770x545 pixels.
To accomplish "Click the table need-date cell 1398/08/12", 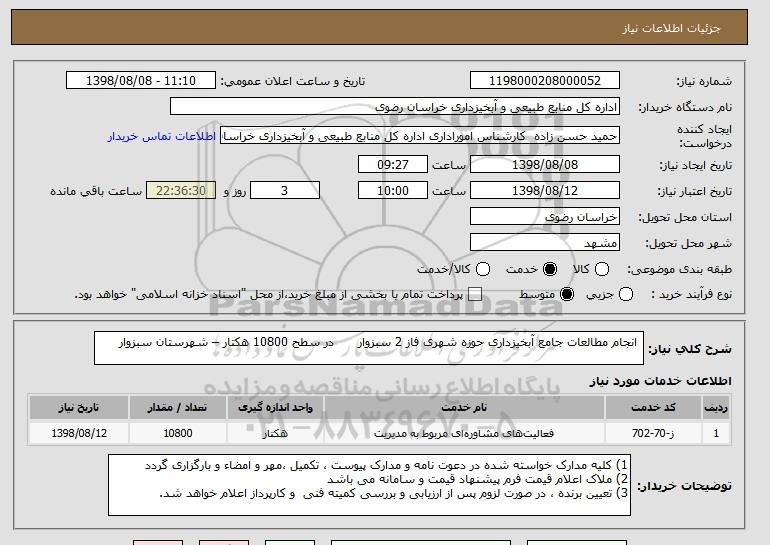I will tap(79, 433).
